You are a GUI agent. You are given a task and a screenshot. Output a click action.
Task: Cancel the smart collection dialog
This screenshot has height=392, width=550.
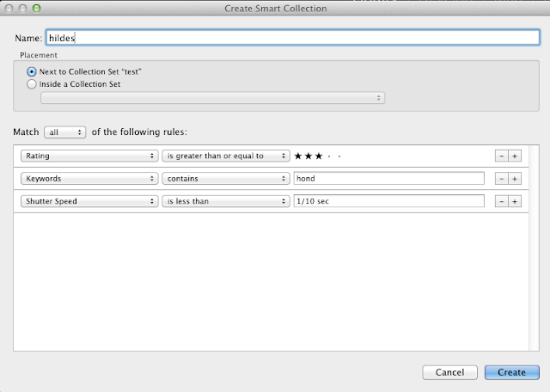(449, 372)
